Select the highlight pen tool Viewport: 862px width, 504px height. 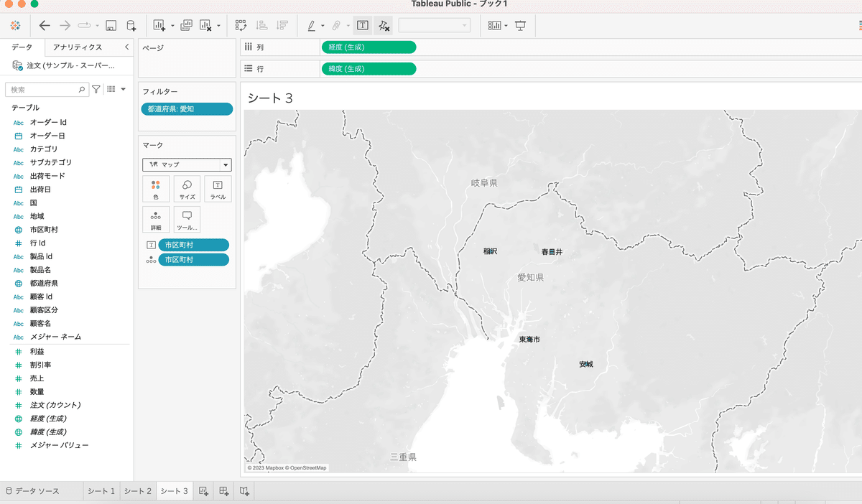(312, 26)
